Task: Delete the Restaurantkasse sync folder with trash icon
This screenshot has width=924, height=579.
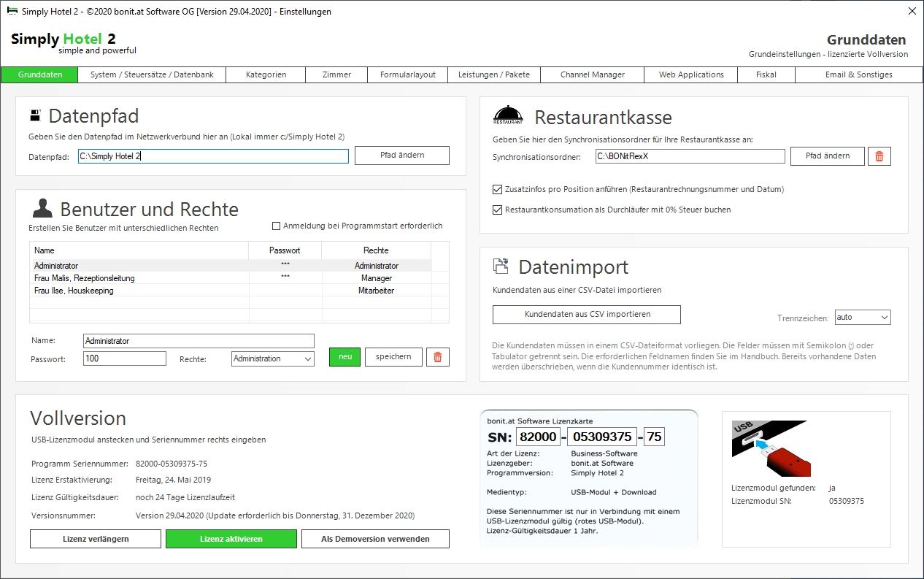Action: point(879,156)
